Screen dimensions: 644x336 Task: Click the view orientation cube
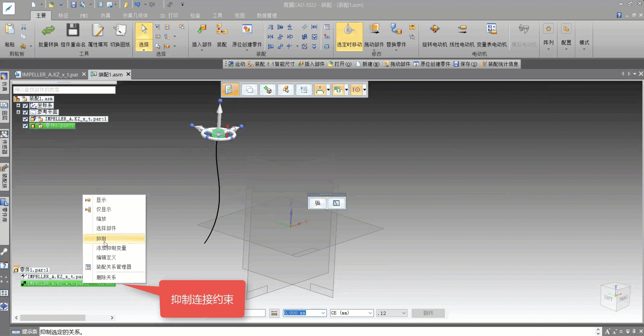[x=615, y=297]
